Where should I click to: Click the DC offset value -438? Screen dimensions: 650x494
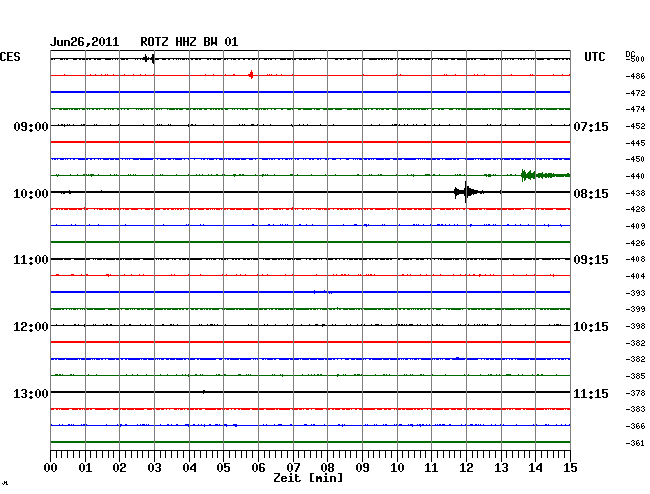click(635, 193)
